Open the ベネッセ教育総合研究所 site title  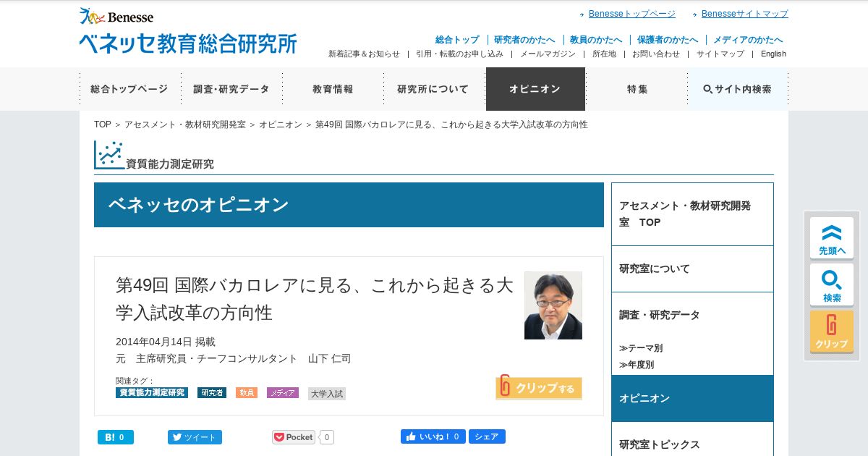pyautogui.click(x=188, y=43)
